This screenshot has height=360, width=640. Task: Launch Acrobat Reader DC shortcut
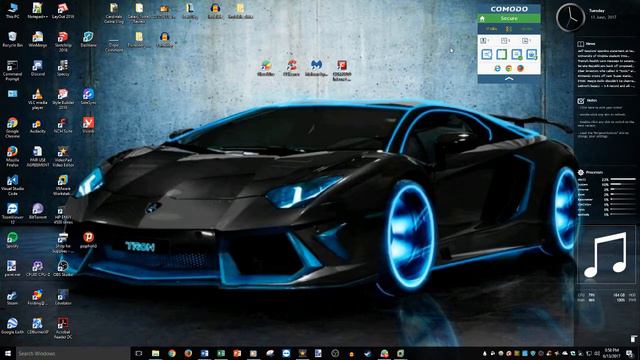point(63,328)
